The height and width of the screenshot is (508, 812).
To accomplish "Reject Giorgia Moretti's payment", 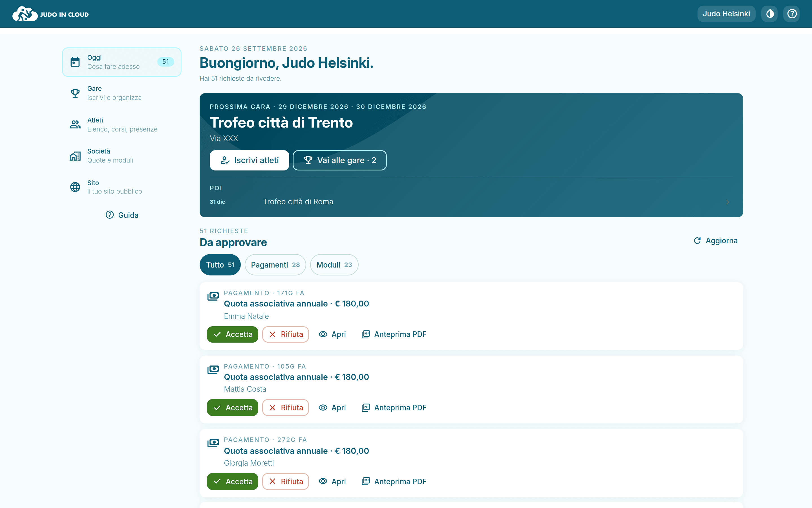I will click(286, 481).
